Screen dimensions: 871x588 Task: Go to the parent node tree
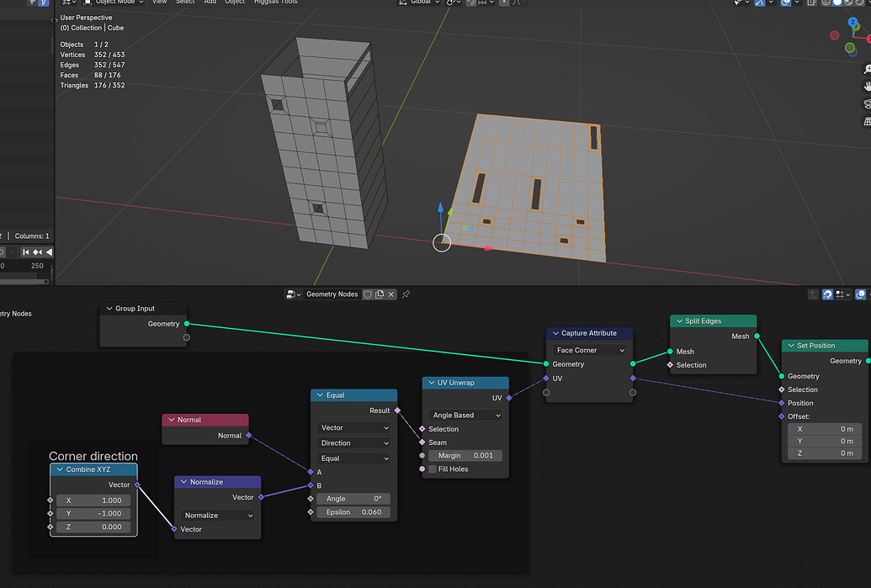point(813,294)
